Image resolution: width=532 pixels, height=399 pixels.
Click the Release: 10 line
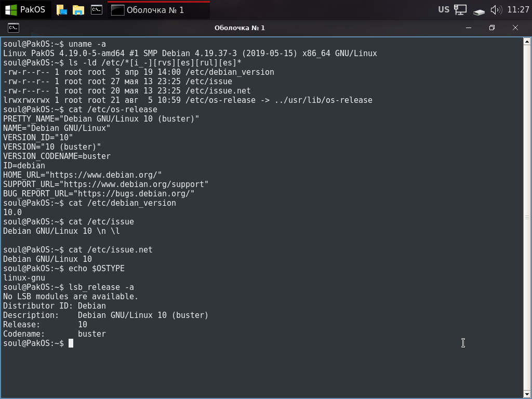pyautogui.click(x=45, y=324)
